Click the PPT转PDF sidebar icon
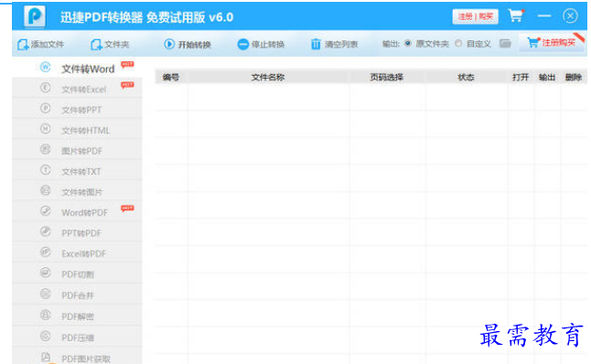This screenshot has width=591, height=364. tap(45, 231)
